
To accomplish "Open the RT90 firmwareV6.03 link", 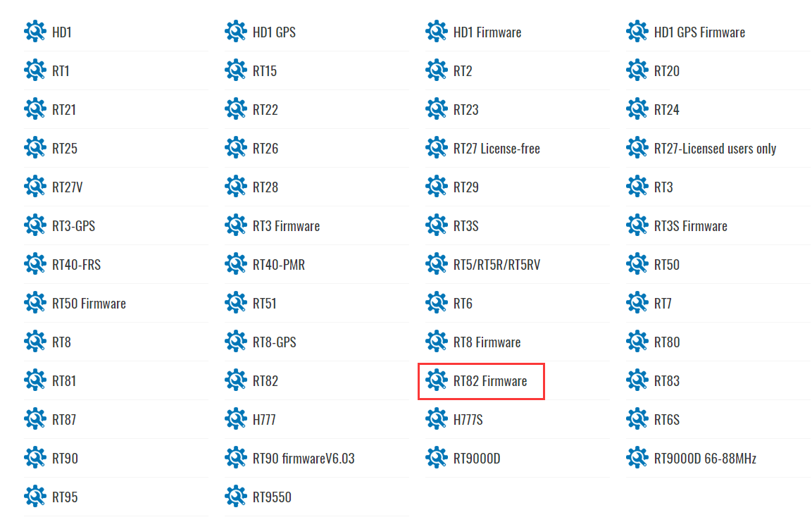I will pyautogui.click(x=304, y=459).
